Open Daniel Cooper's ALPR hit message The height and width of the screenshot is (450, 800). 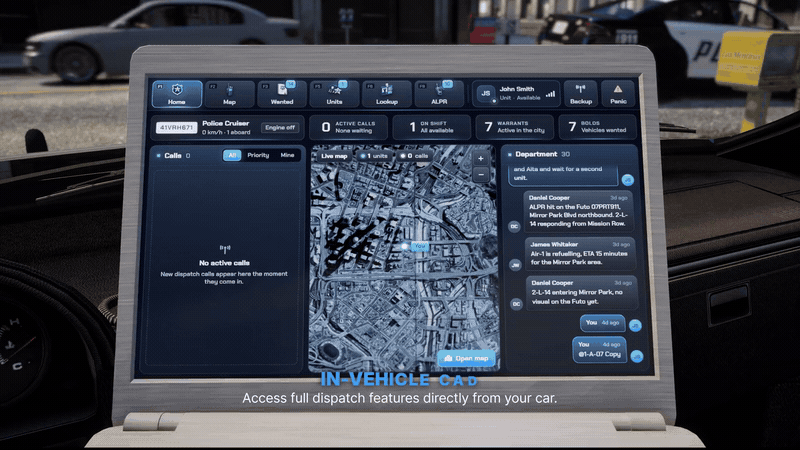(x=578, y=211)
